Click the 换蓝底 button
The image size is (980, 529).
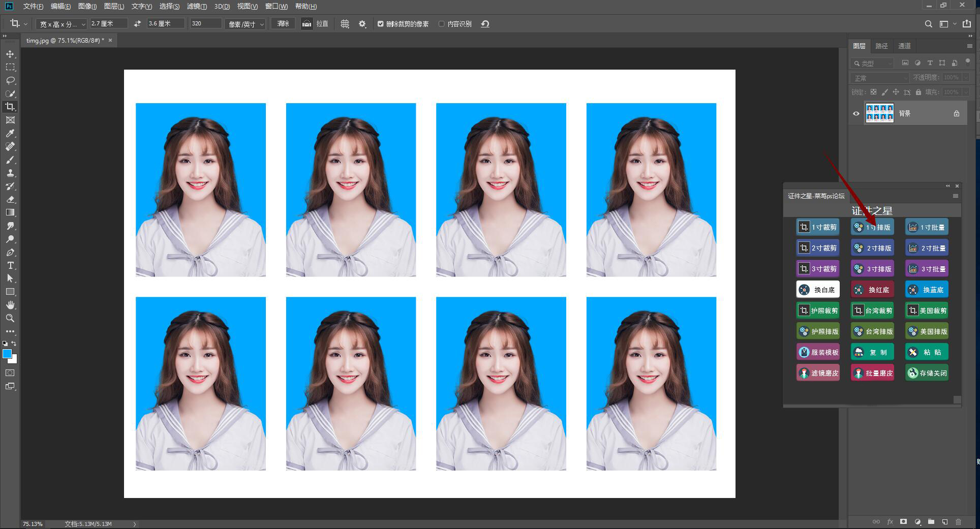[927, 290]
